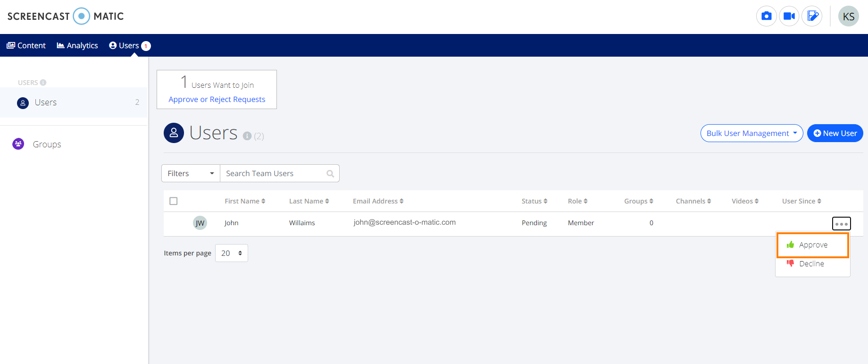Choose Approve from the context menu

coord(813,245)
